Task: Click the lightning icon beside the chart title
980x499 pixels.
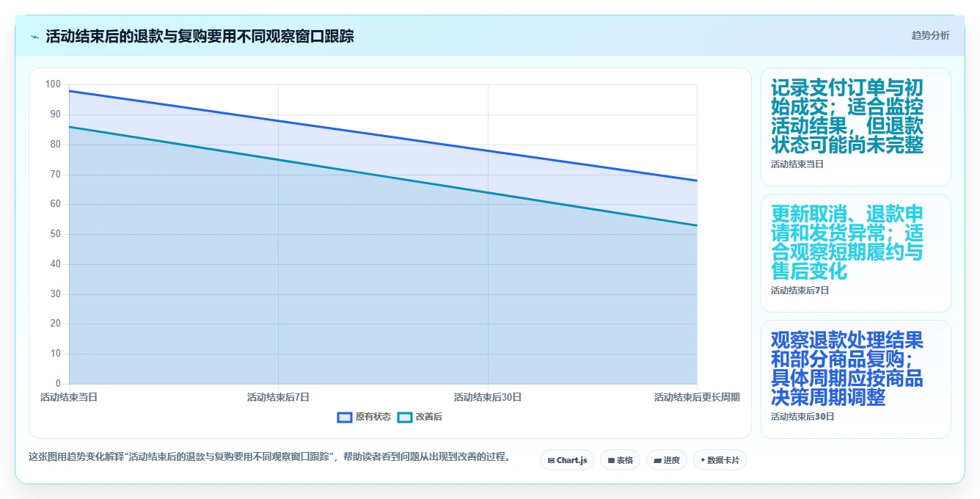Action: (x=35, y=37)
